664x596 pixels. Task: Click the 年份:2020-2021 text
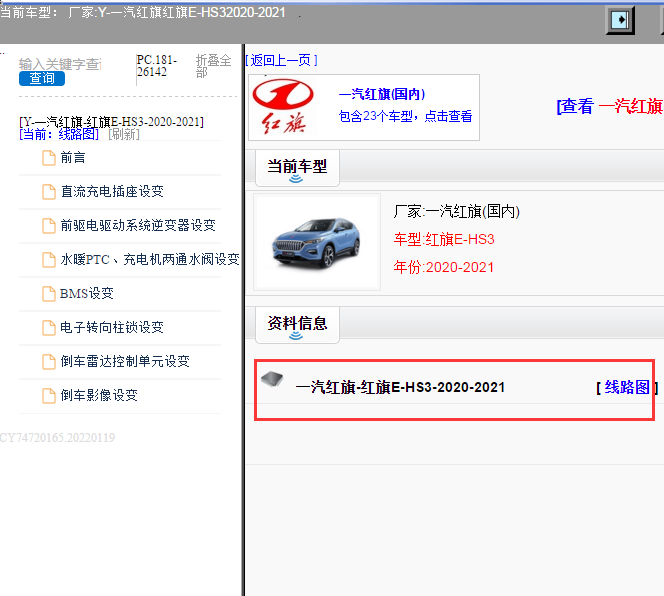coord(443,267)
